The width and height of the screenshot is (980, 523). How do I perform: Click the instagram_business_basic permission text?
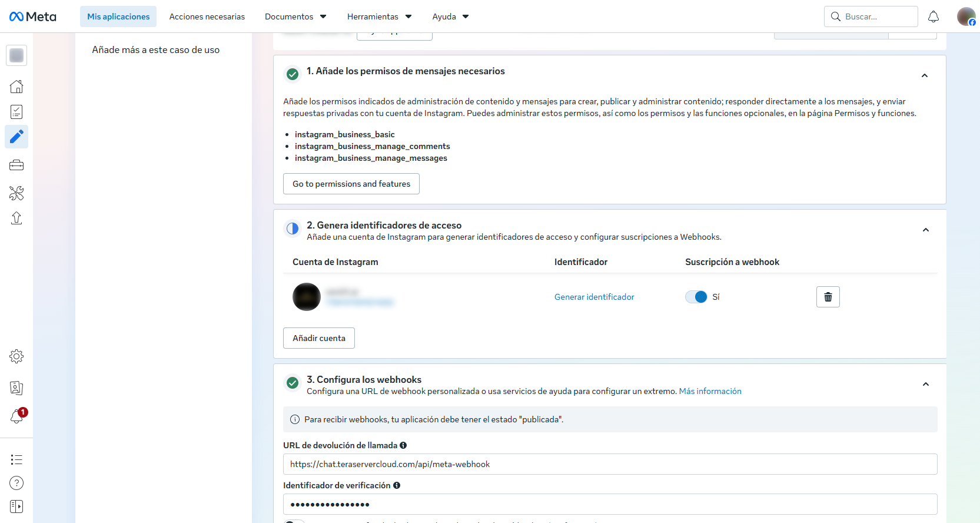pos(345,134)
